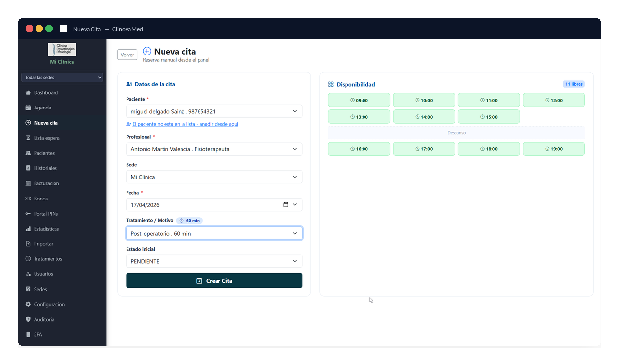
Task: Go to Estadisticas menu item
Action: [x=62, y=229]
